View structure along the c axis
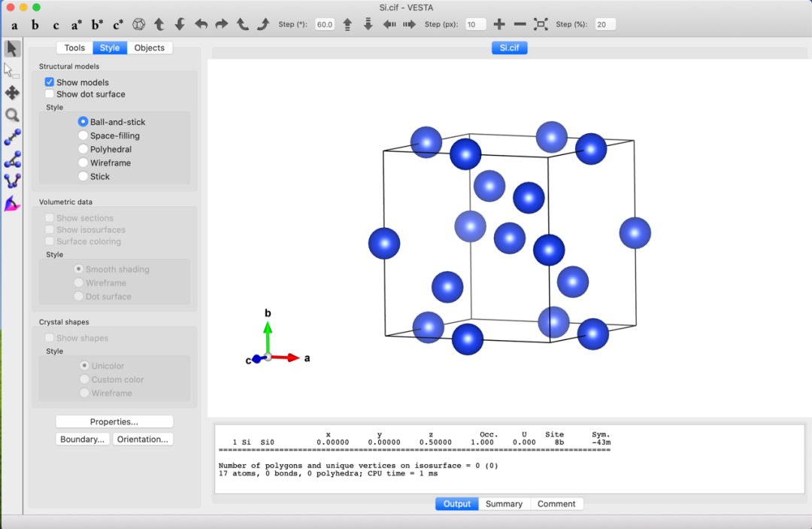 point(56,25)
